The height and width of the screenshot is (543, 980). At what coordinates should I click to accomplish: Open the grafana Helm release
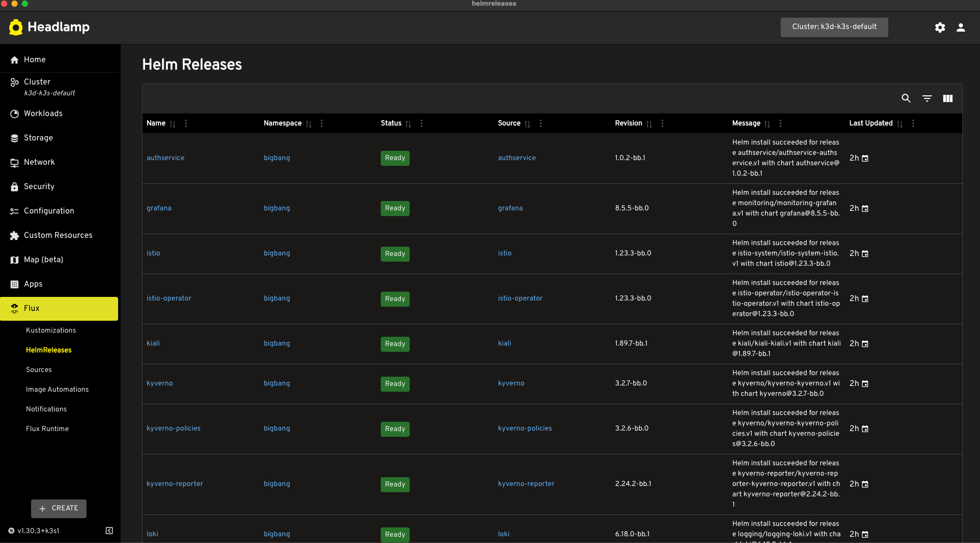(159, 208)
